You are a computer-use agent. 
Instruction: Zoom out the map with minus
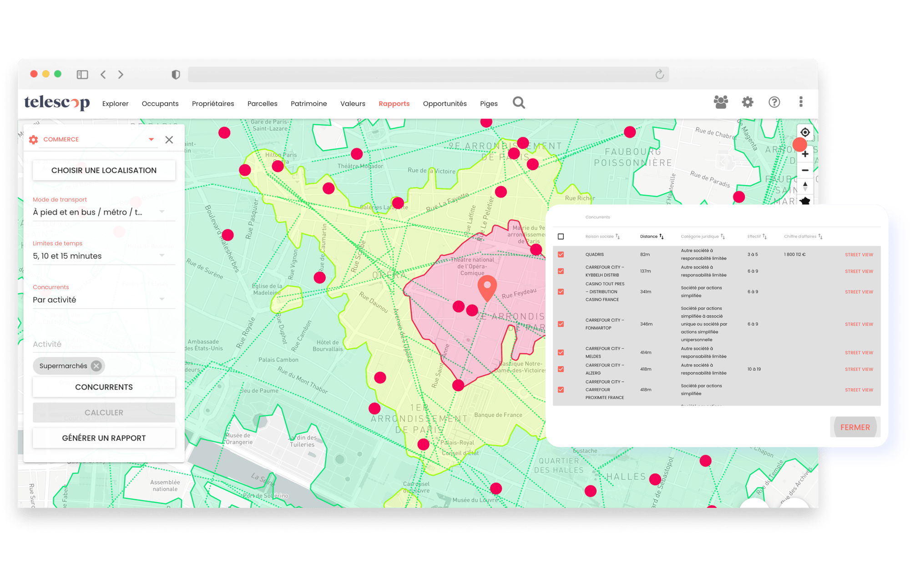[805, 170]
